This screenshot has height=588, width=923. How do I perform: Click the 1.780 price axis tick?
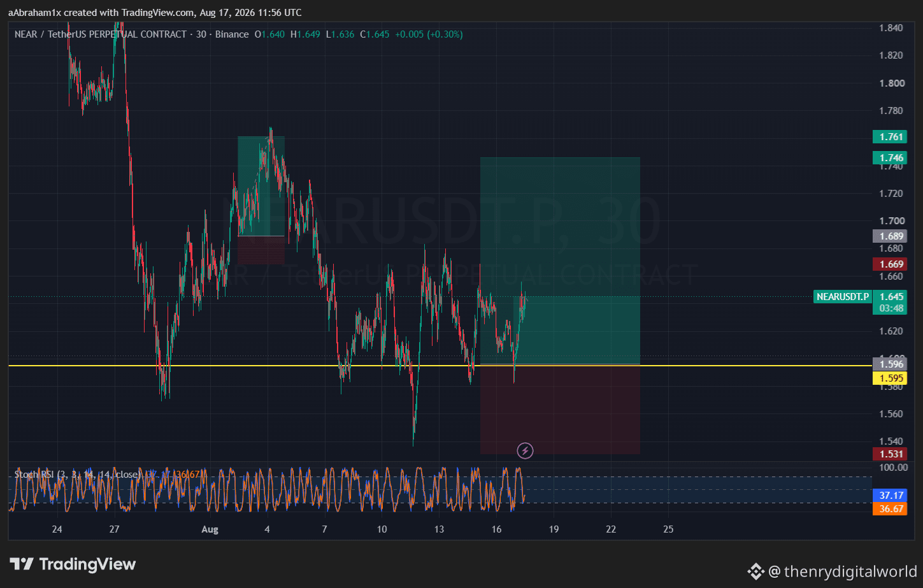891,111
